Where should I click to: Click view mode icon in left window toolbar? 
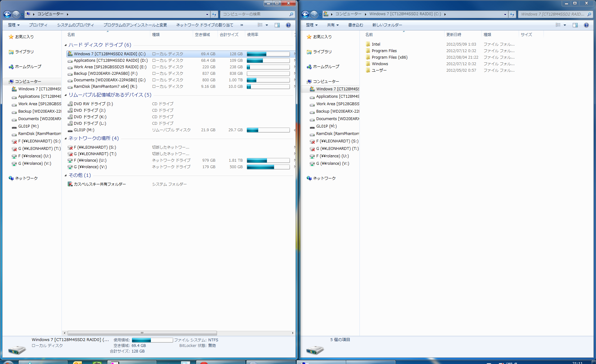pyautogui.click(x=260, y=25)
